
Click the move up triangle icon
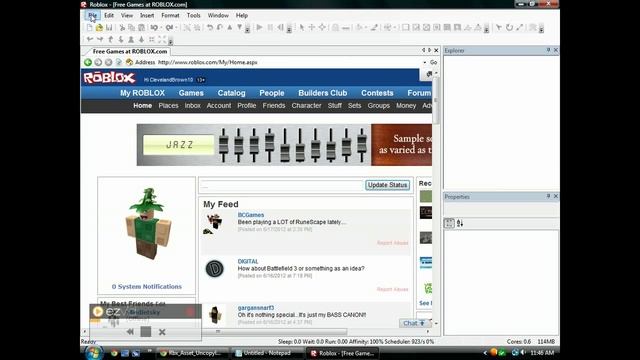point(230,27)
